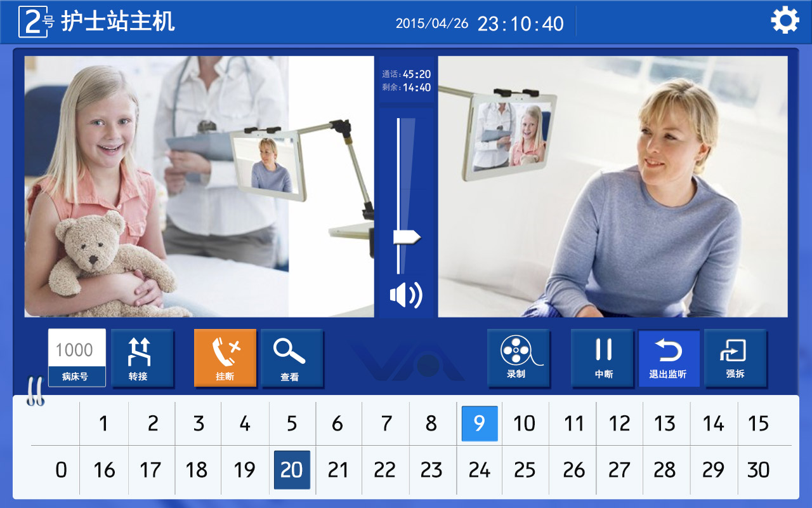Choose bed number 0
This screenshot has height=508, width=812.
click(x=61, y=471)
